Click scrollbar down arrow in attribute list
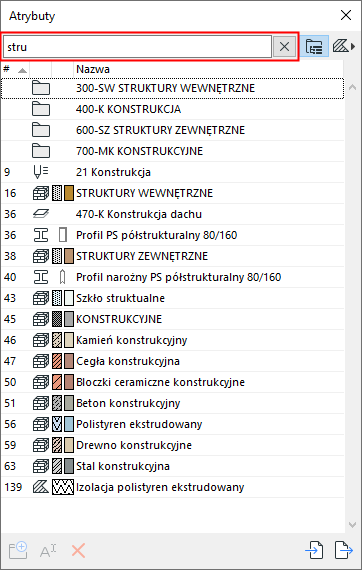Viewport: 362px width, 570px height. click(x=352, y=525)
